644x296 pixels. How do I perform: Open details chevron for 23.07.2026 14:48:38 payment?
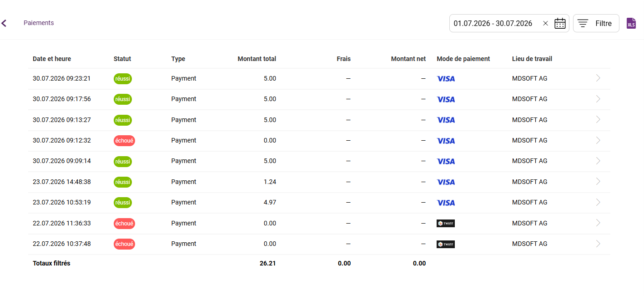(x=598, y=181)
